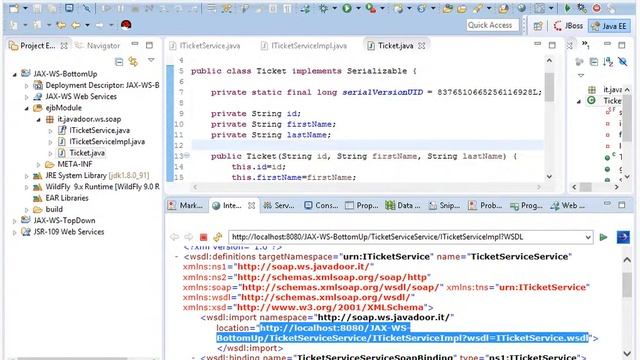Select ITicketServiceImpl.java in the project tree
This screenshot has width=640, height=360.
107,142
